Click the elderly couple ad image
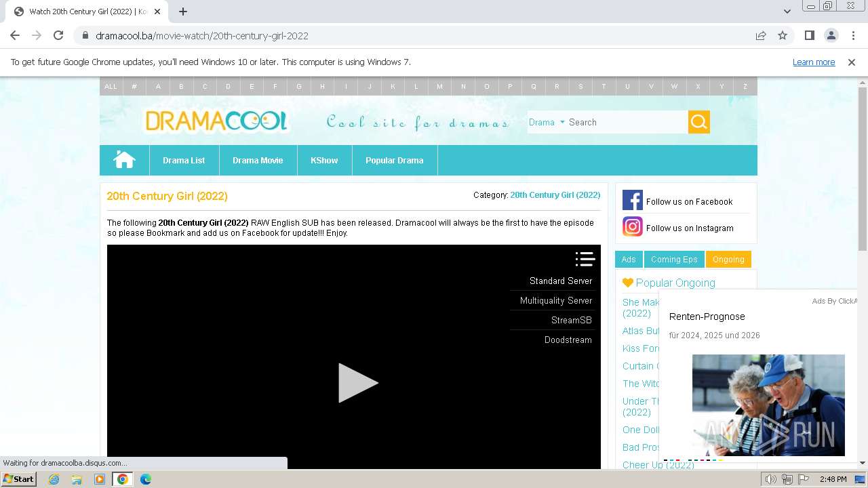 pos(768,405)
